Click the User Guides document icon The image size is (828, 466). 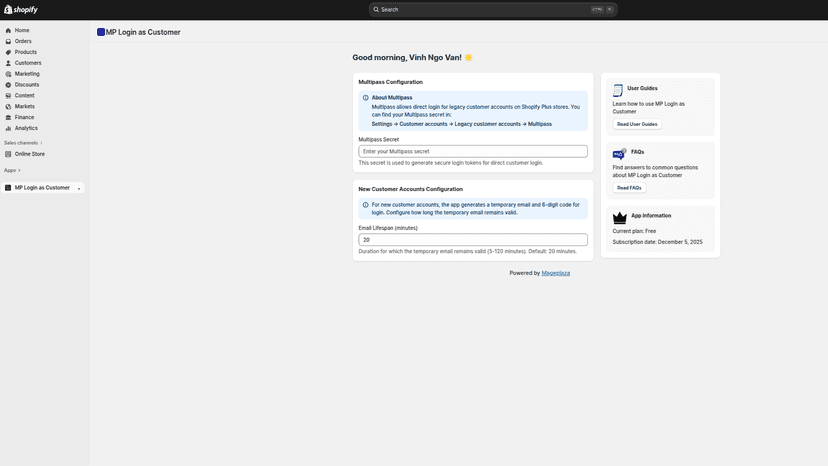(x=618, y=90)
